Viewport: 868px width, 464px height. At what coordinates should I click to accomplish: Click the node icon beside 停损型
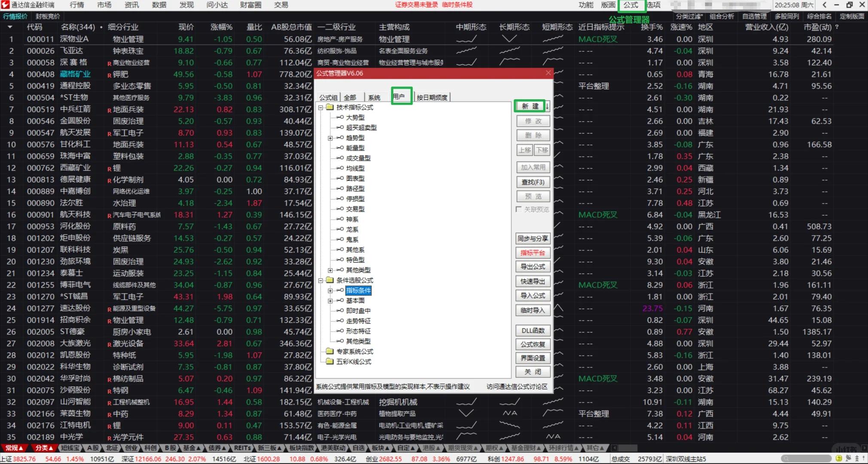(x=340, y=199)
